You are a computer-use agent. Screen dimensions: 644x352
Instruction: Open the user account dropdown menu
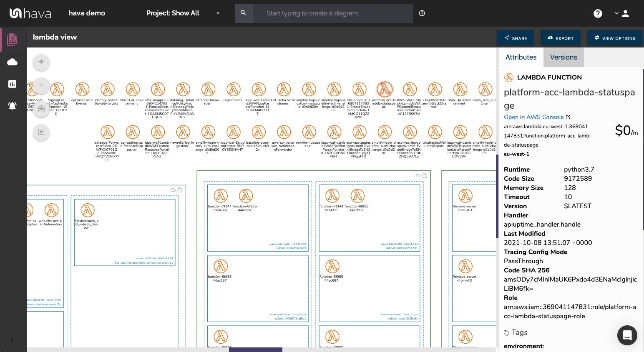pos(621,13)
